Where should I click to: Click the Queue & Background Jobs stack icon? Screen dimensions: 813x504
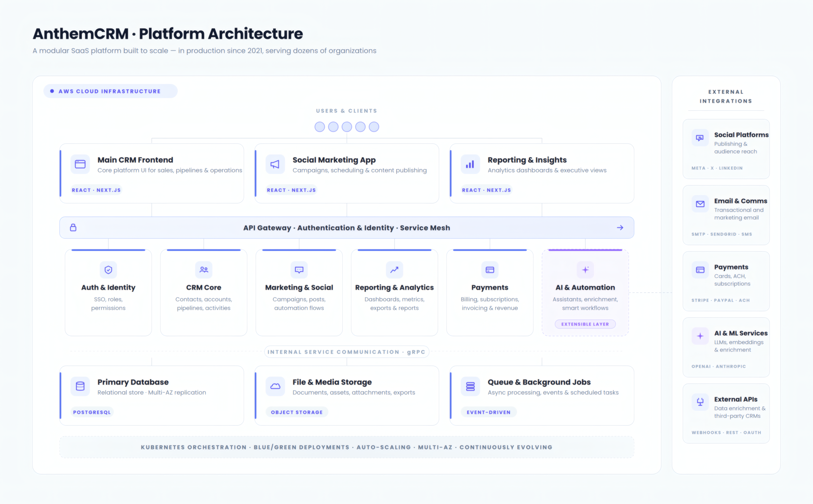(x=470, y=386)
